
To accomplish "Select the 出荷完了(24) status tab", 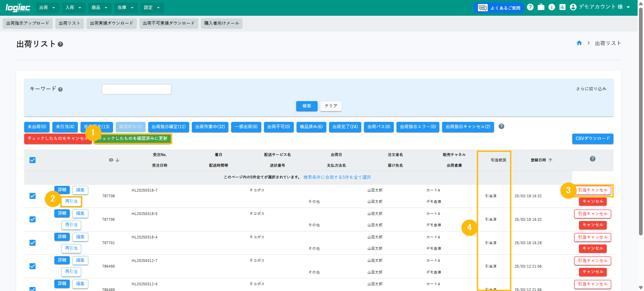I will click(345, 127).
